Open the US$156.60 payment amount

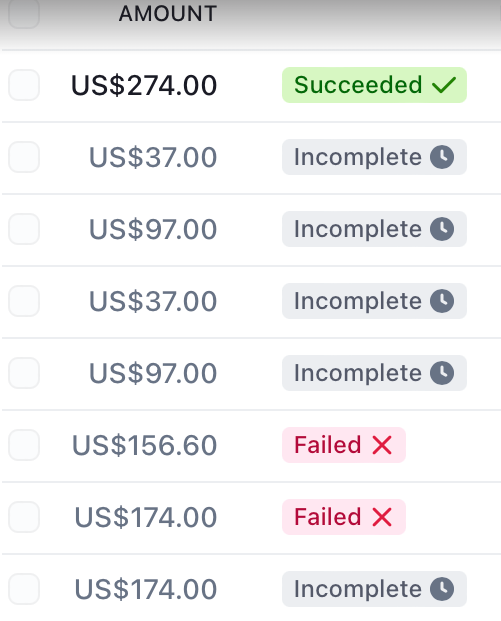144,445
